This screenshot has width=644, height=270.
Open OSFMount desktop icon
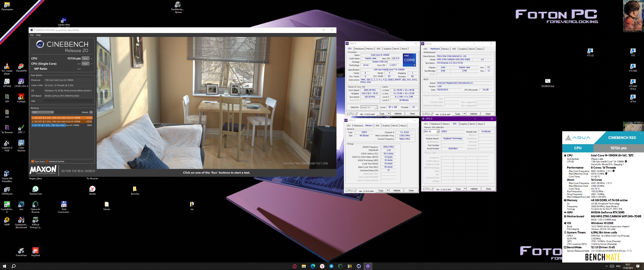click(7, 190)
